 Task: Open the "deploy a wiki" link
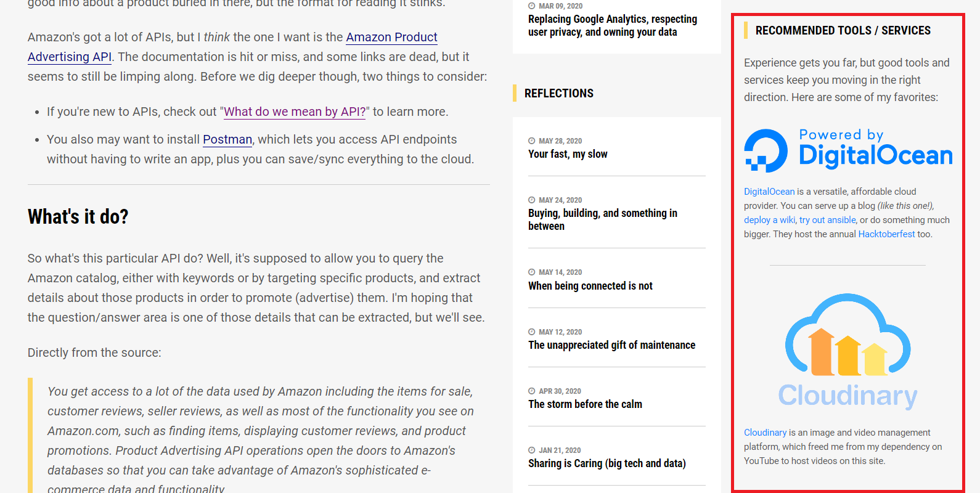point(770,220)
